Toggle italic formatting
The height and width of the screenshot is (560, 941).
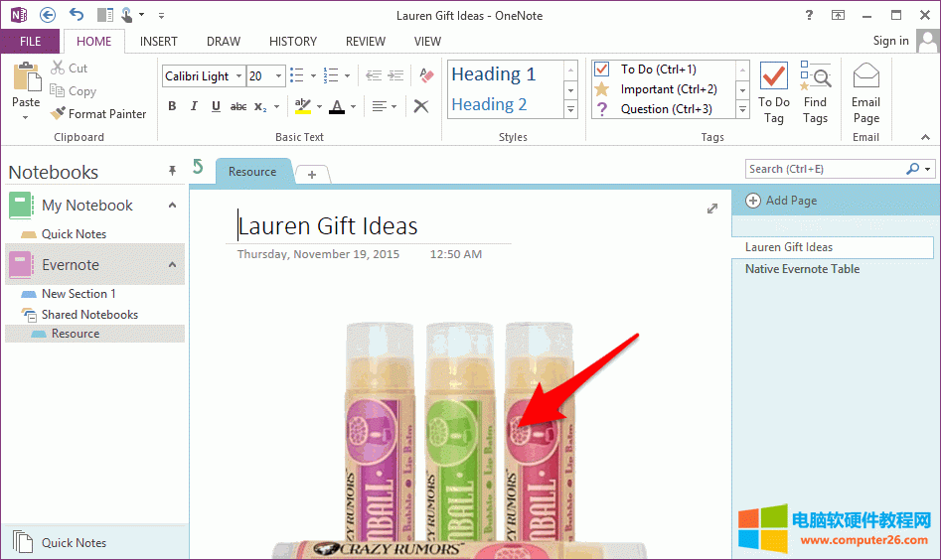194,106
